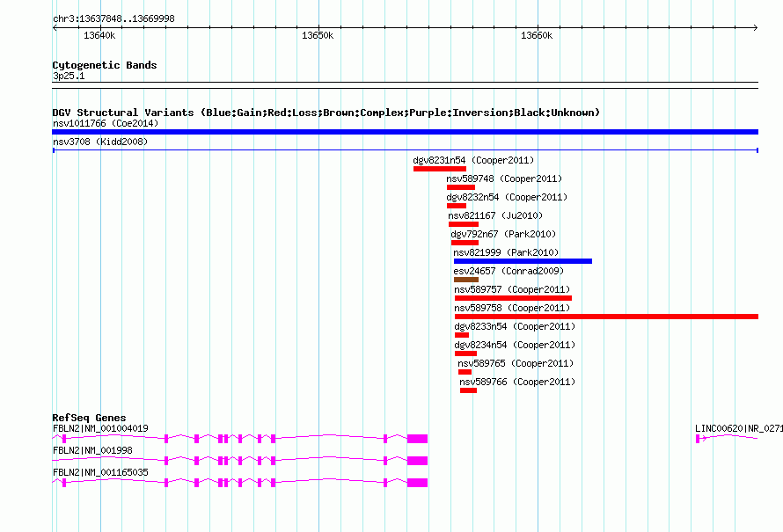Image resolution: width=783 pixels, height=532 pixels.
Task: Select dgv8233n54 (Cooper2011) label
Action: [x=515, y=326]
